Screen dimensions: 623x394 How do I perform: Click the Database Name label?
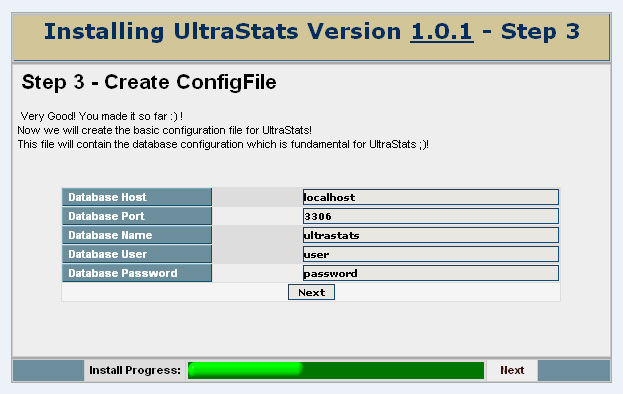tap(137, 235)
